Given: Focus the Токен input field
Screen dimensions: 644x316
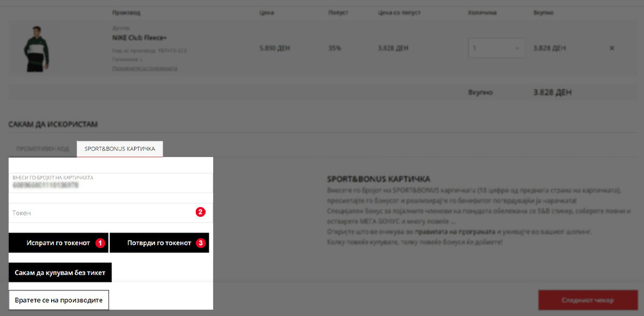Looking at the screenshot, I should (x=100, y=213).
